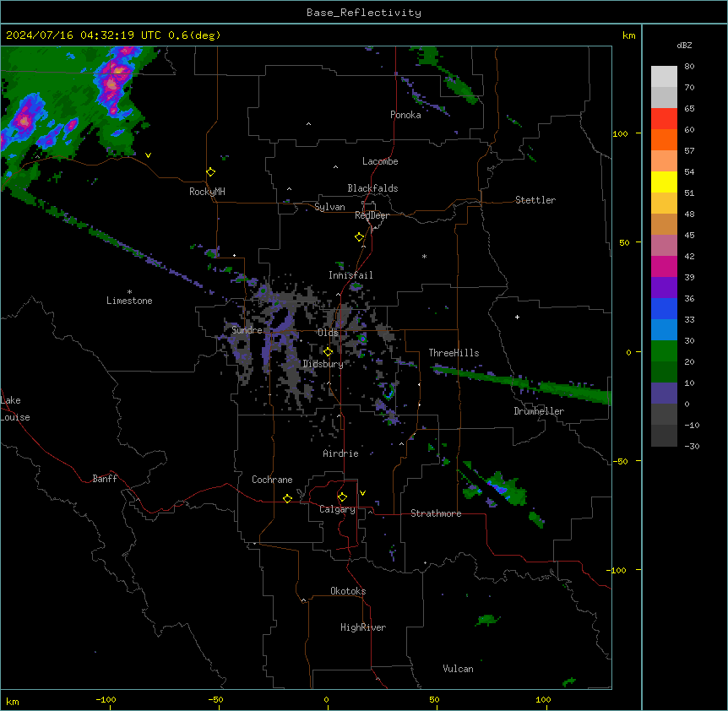Select the white plus marker north of Drumheller
The height and width of the screenshot is (711, 728).
[517, 317]
